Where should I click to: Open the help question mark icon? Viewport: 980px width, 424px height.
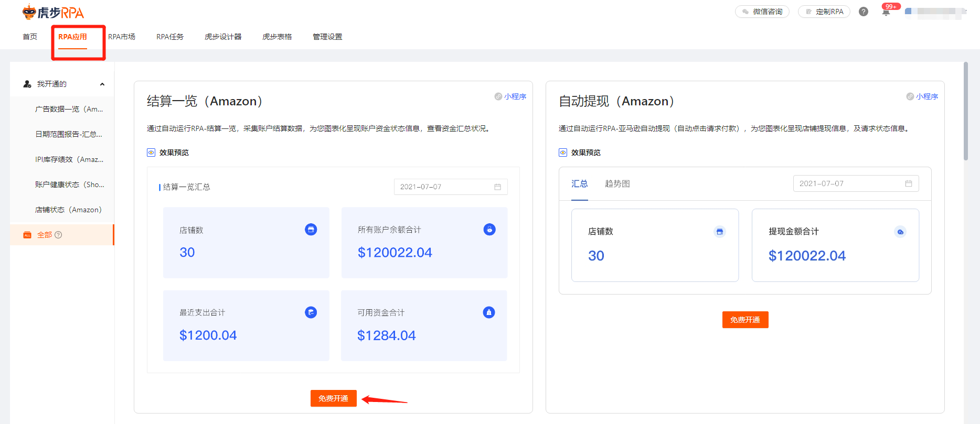[864, 12]
